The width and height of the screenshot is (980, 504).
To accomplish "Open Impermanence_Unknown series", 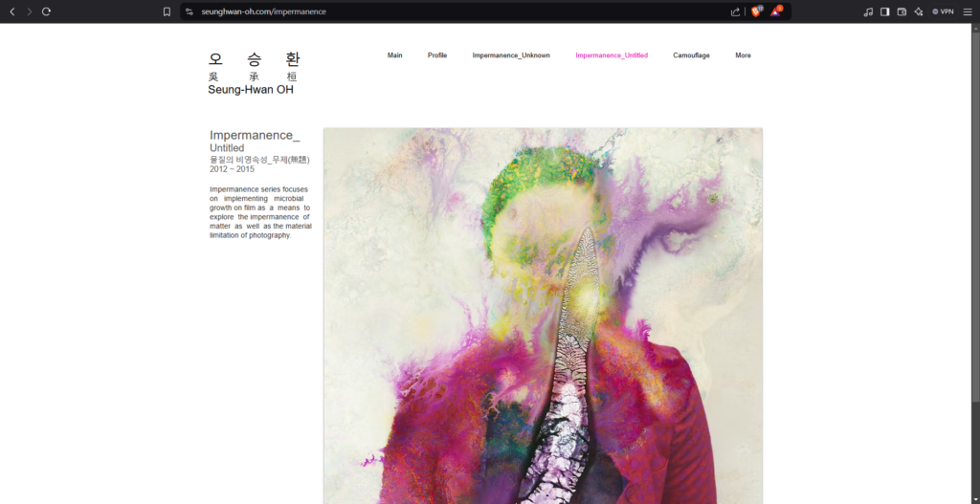I will [511, 55].
